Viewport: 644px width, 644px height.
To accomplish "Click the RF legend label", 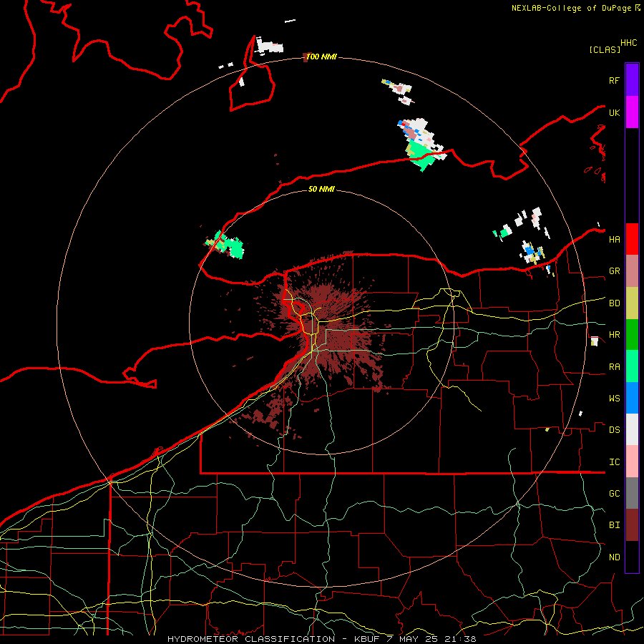I will coord(614,80).
